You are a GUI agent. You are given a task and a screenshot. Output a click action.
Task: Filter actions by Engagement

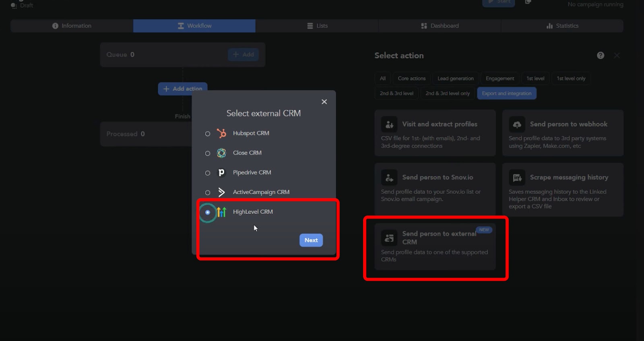coord(500,79)
